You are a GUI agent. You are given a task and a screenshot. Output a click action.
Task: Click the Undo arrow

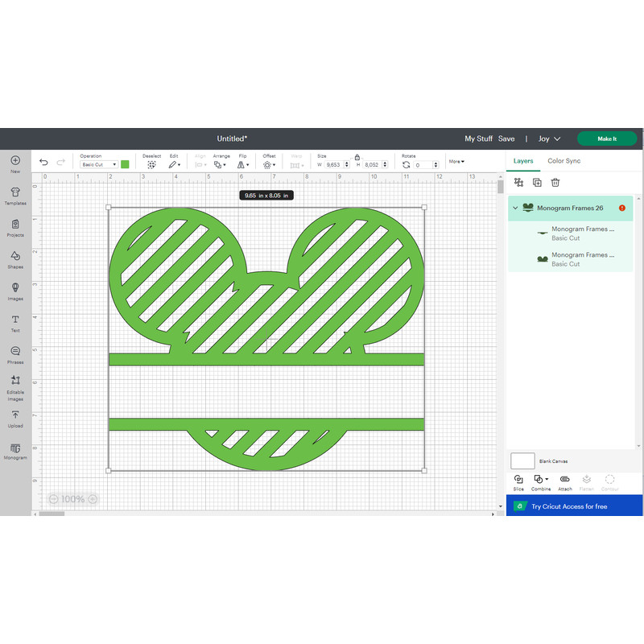pos(43,163)
